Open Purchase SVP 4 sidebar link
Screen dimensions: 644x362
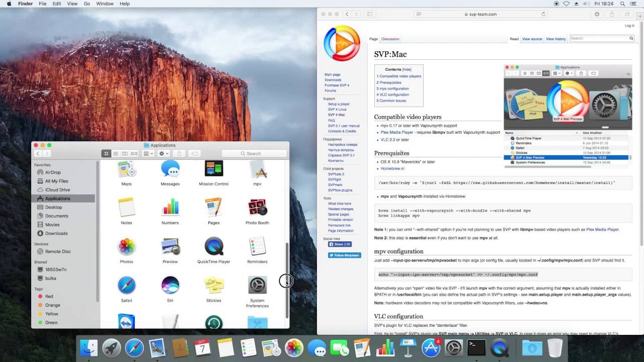pyautogui.click(x=337, y=85)
